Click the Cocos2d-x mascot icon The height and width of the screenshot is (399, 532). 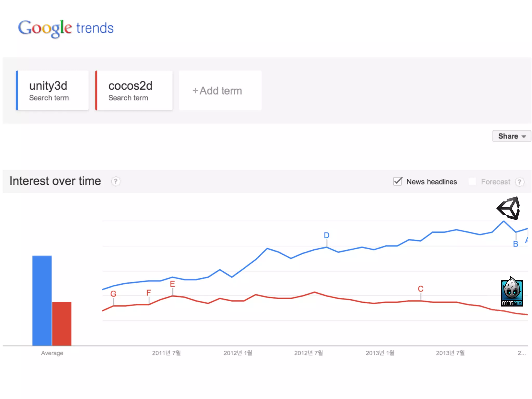tap(511, 292)
